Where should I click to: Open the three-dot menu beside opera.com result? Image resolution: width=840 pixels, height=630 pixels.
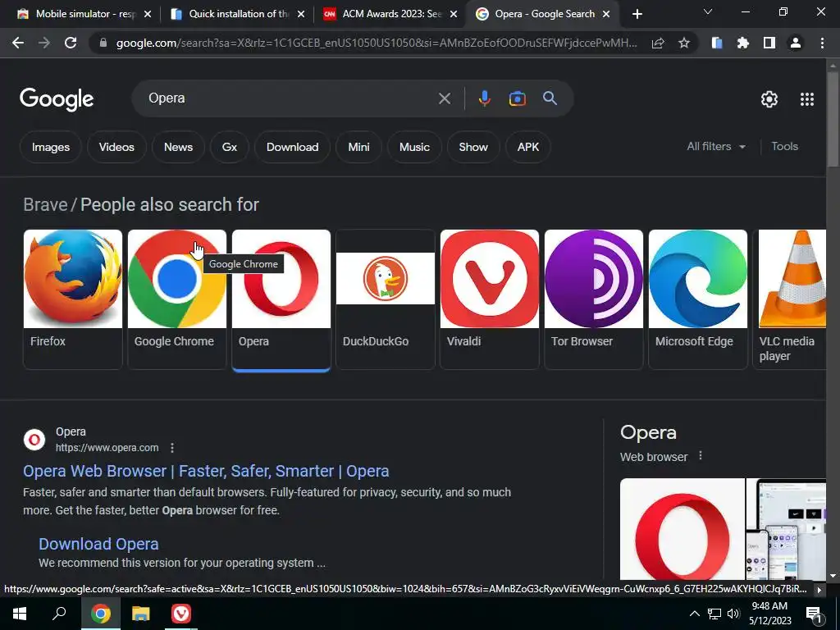coord(172,448)
